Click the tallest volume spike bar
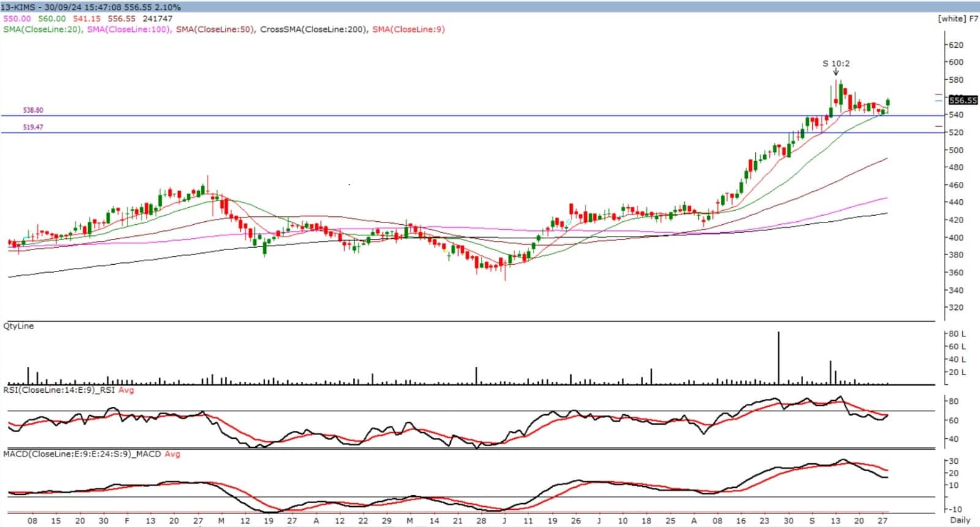The width and height of the screenshot is (980, 527). [x=778, y=358]
